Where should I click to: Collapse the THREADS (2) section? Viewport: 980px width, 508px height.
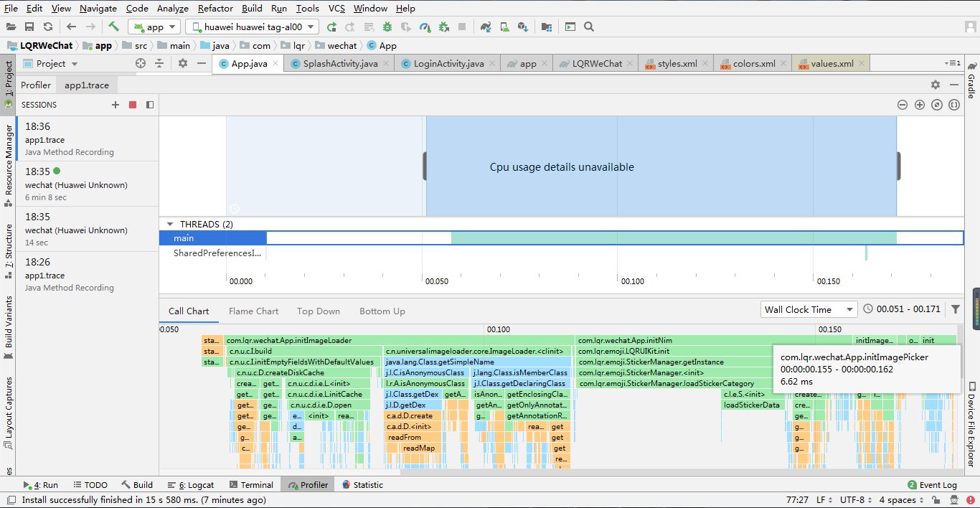(x=170, y=224)
